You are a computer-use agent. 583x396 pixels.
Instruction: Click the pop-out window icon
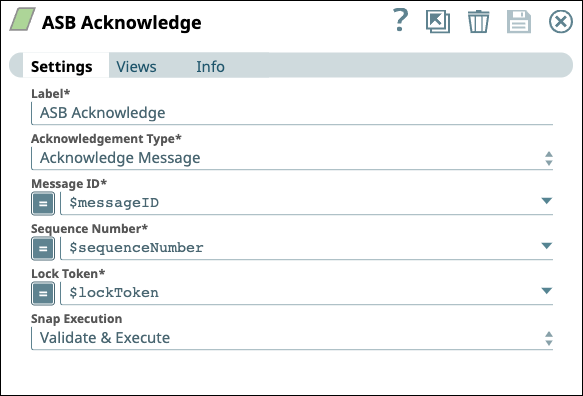[x=438, y=22]
